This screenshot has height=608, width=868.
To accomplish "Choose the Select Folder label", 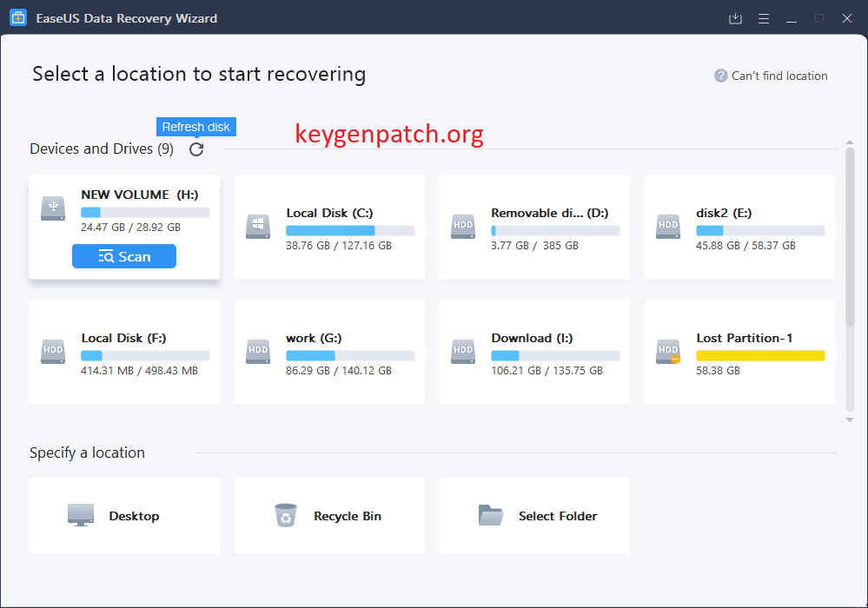I will click(558, 516).
